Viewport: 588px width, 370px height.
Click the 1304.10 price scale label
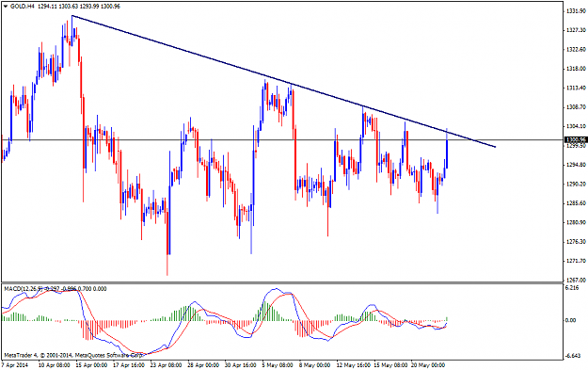coord(577,126)
